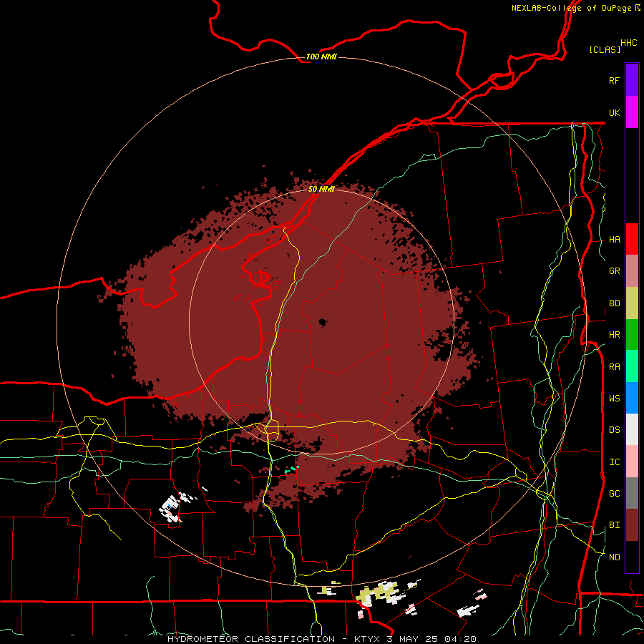Click the BD legend label

pos(614,303)
